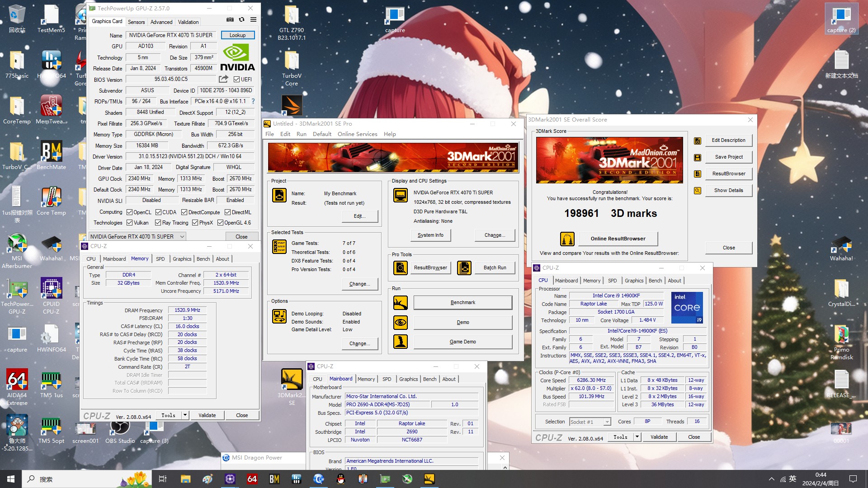Click AIDA64 taskbar icon
Viewport: 868px width, 488px height.
click(x=252, y=479)
